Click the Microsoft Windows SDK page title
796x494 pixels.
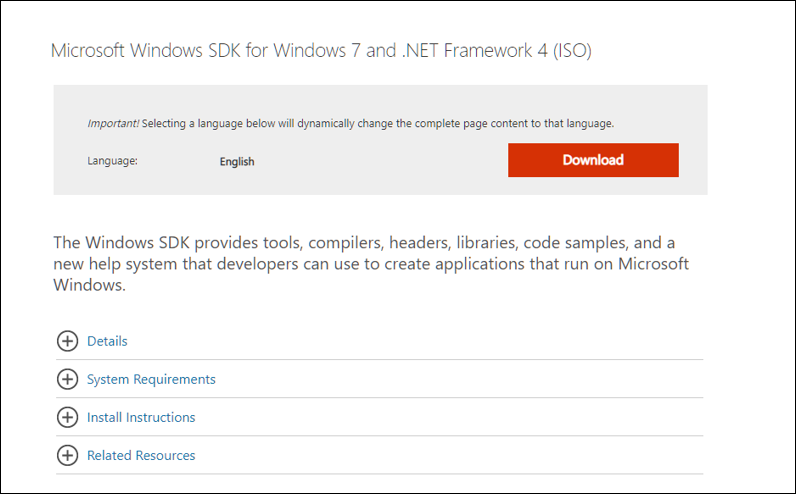pos(321,50)
